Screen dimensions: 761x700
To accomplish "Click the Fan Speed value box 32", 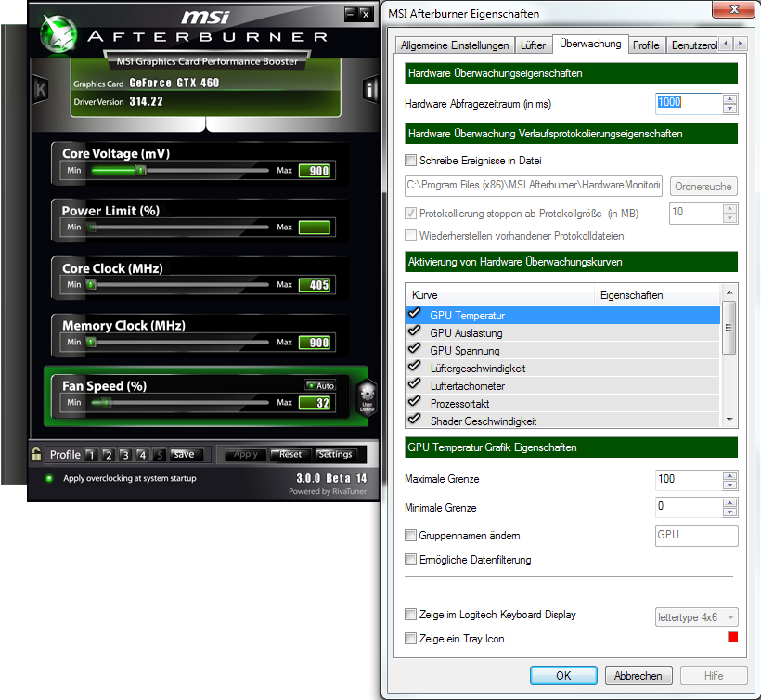I will (x=315, y=403).
